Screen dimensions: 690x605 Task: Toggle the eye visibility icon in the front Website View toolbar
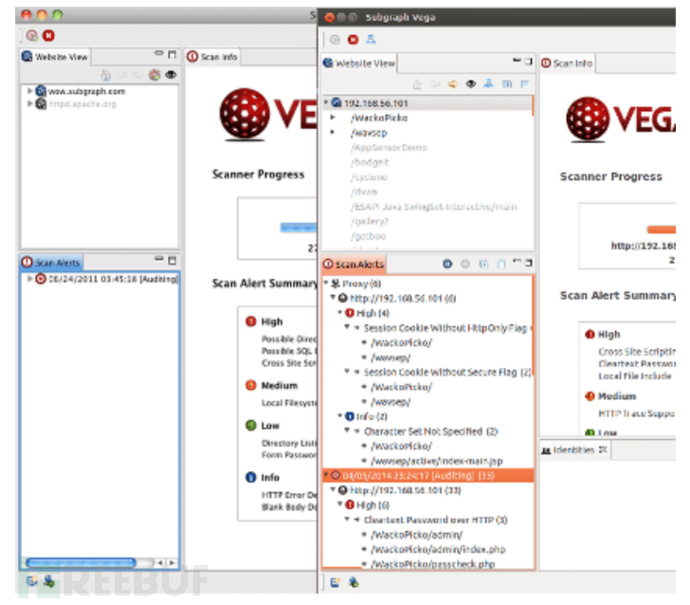coord(471,84)
